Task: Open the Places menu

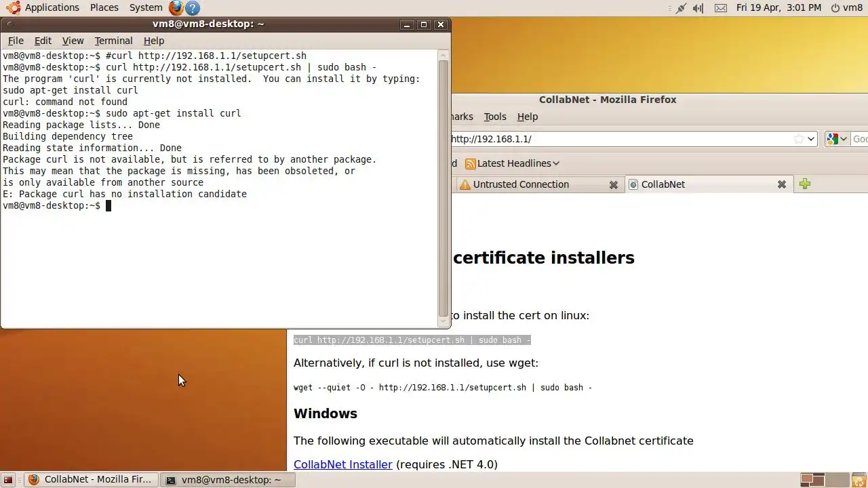Action: (x=104, y=7)
